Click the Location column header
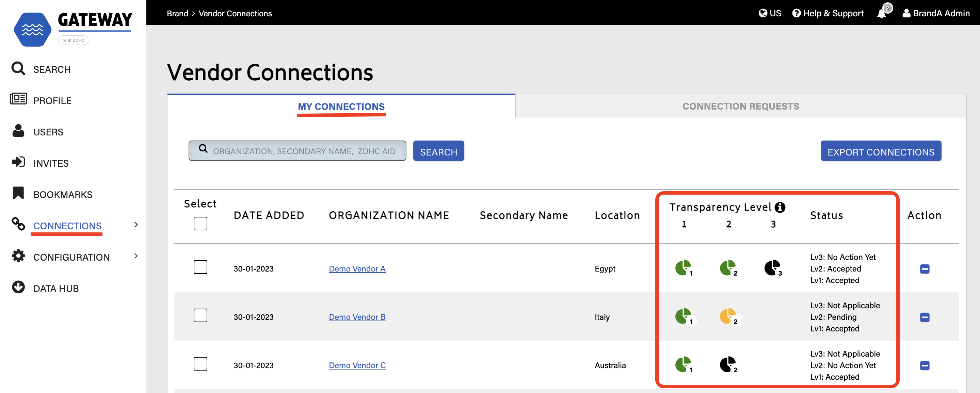This screenshot has width=980, height=393. pyautogui.click(x=617, y=215)
